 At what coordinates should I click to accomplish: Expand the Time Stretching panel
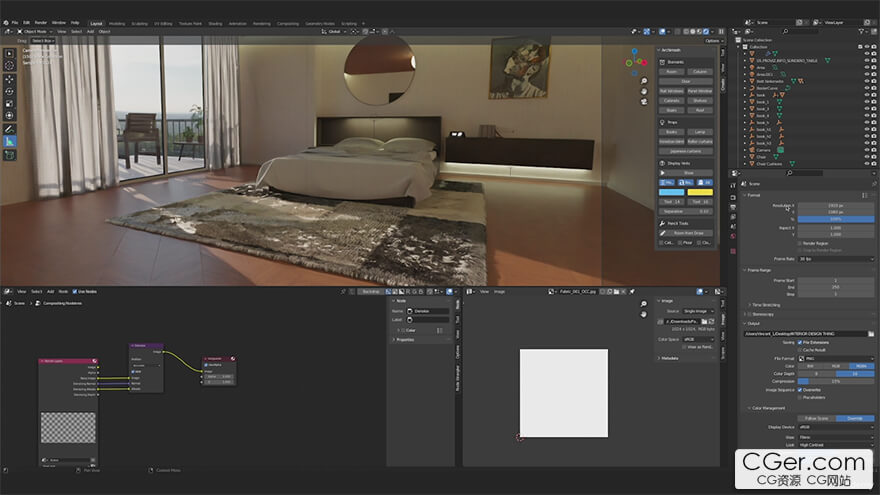pos(764,305)
